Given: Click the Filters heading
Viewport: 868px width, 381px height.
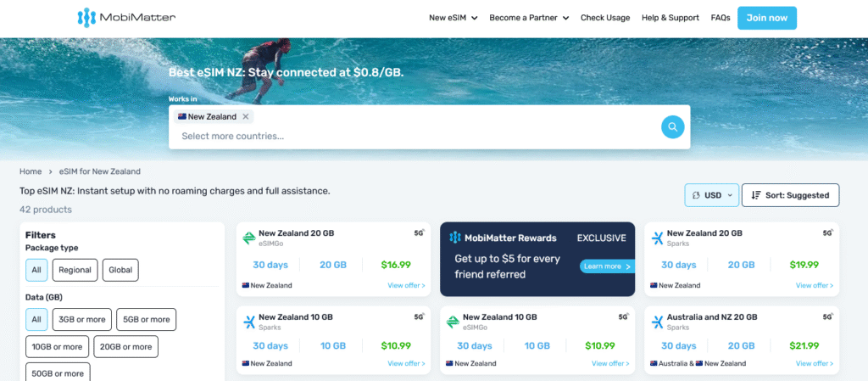Looking at the screenshot, I should coord(41,235).
